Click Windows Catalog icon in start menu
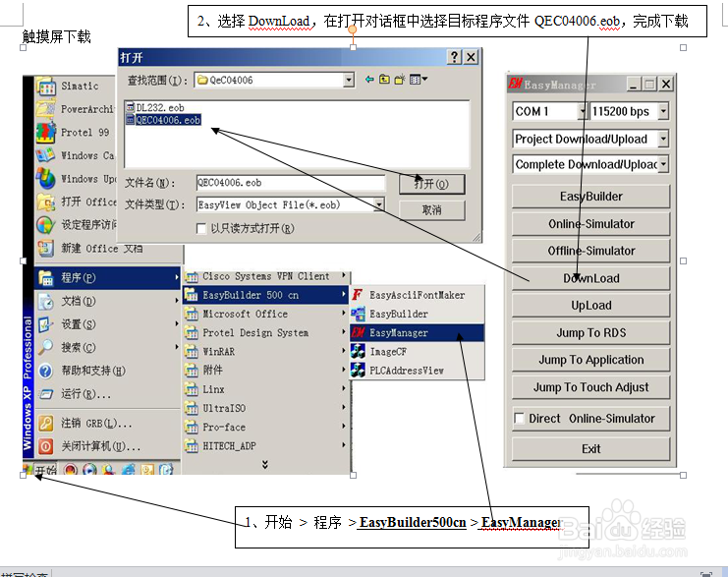The height and width of the screenshot is (577, 728). 46,155
